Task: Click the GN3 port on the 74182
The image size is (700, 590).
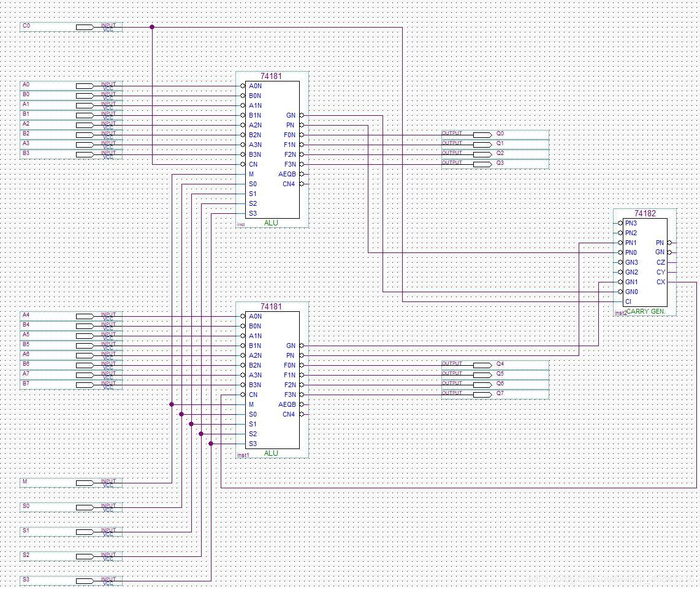Action: (631, 262)
